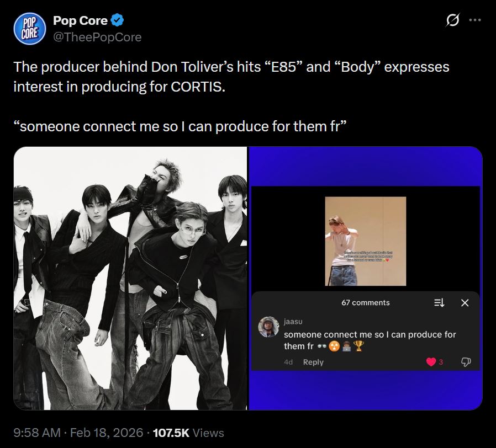Open the @TheePopCore handle link

pos(97,37)
